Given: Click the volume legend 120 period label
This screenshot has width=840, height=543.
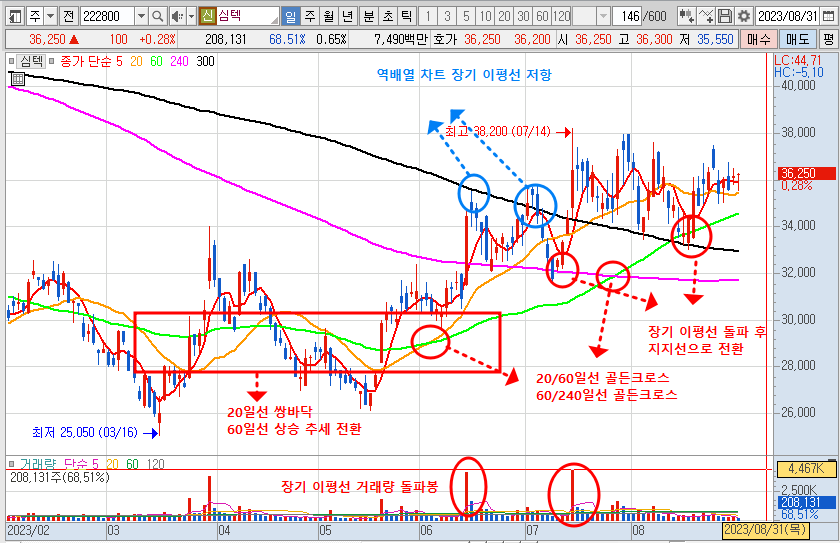Looking at the screenshot, I should [155, 464].
